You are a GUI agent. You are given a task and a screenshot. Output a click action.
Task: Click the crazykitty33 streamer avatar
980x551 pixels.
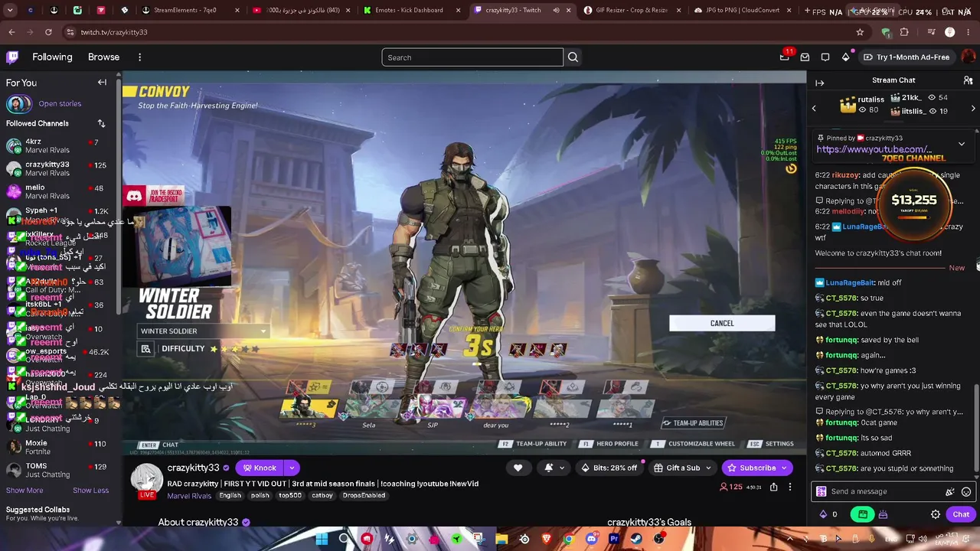(x=145, y=479)
